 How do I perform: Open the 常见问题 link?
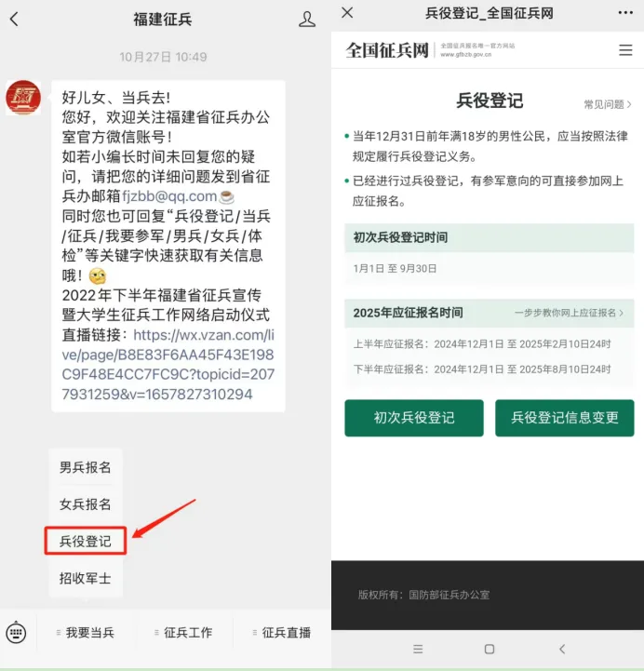coord(608,104)
